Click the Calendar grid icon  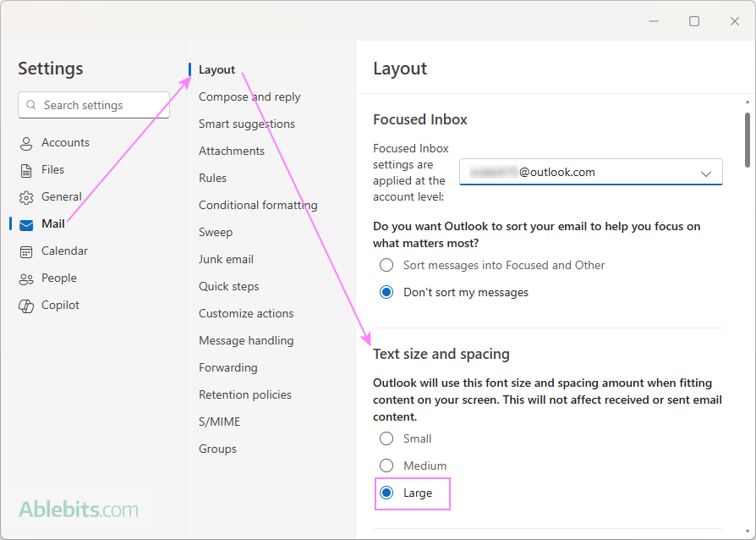tap(26, 252)
